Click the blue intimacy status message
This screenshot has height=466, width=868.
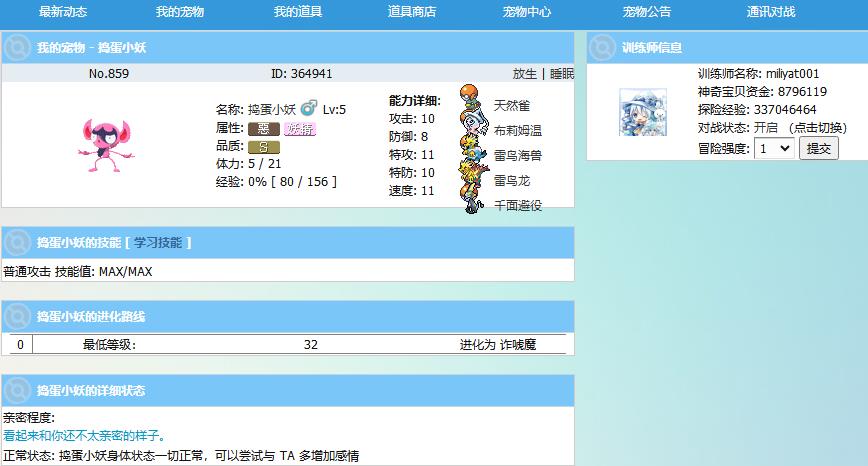click(x=85, y=436)
